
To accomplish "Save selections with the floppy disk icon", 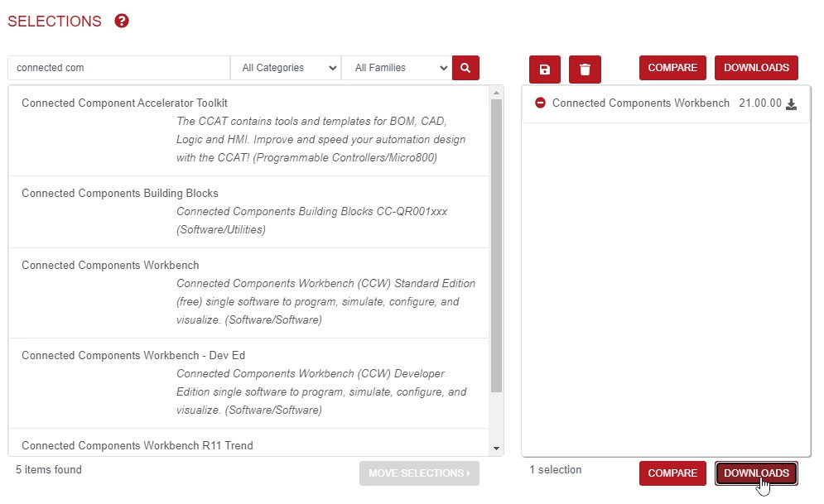I will tap(545, 70).
